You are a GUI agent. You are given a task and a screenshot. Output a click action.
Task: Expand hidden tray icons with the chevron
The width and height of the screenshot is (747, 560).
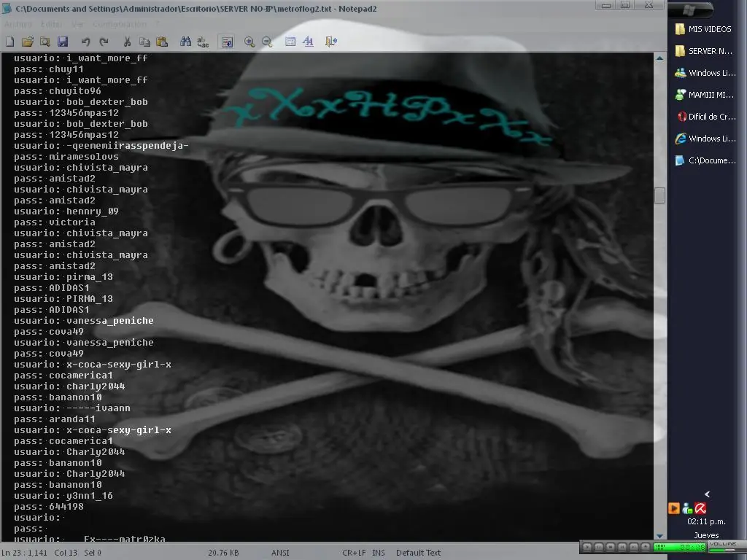click(707, 494)
